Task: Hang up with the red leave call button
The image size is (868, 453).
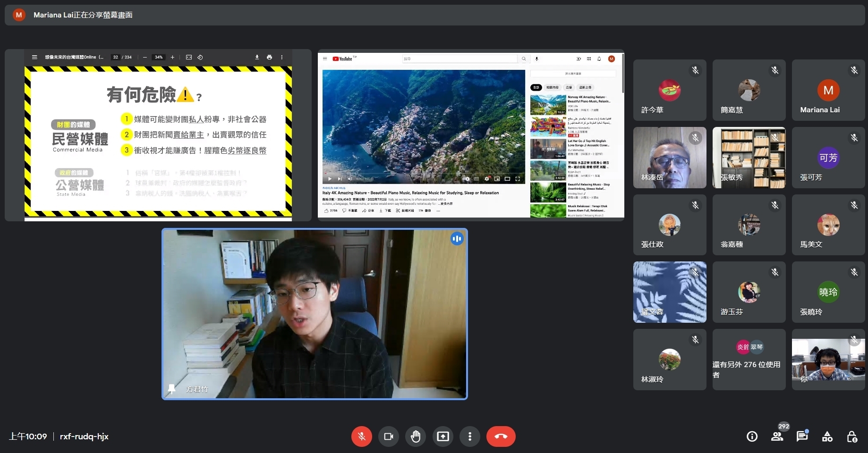Action: 501,436
